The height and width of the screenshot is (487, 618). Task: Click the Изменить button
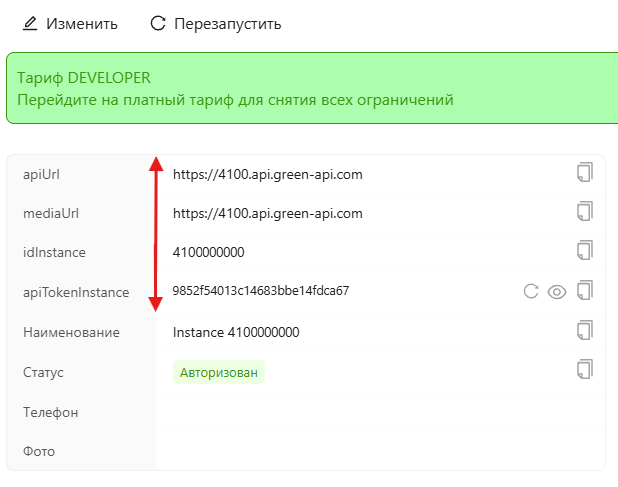[x=82, y=23]
